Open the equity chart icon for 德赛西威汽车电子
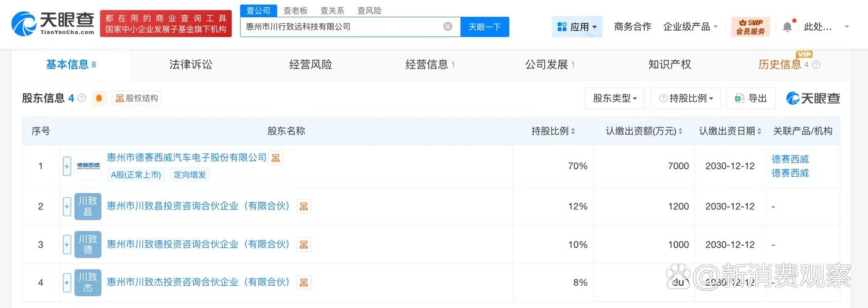This screenshot has height=308, width=868. pos(276,158)
